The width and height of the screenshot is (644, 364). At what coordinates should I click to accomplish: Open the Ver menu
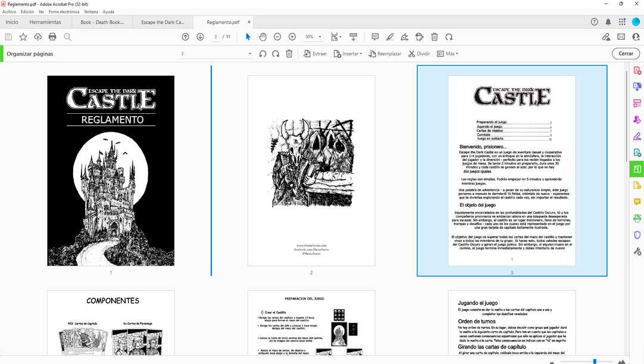pyautogui.click(x=41, y=12)
